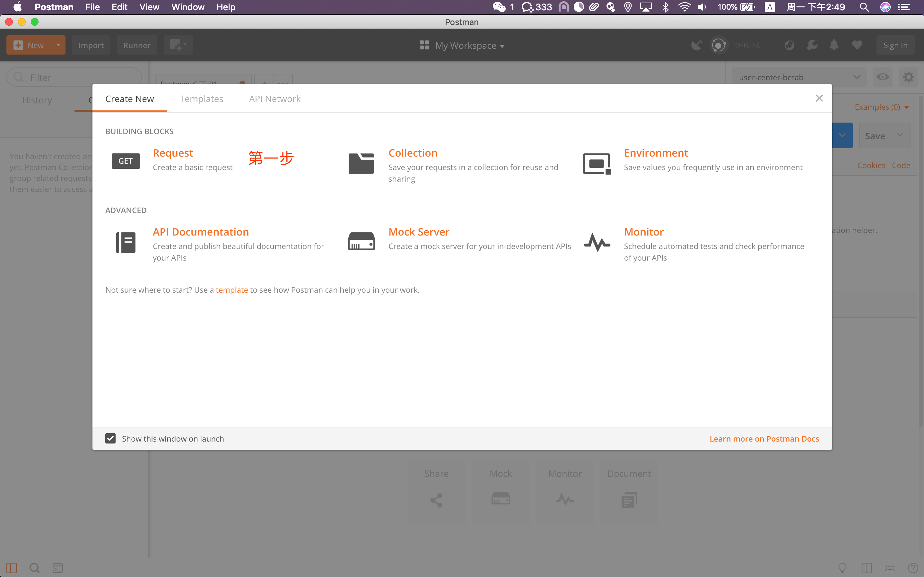Open the Spotlight search in menu bar
Image resolution: width=924 pixels, height=577 pixels.
pyautogui.click(x=864, y=7)
